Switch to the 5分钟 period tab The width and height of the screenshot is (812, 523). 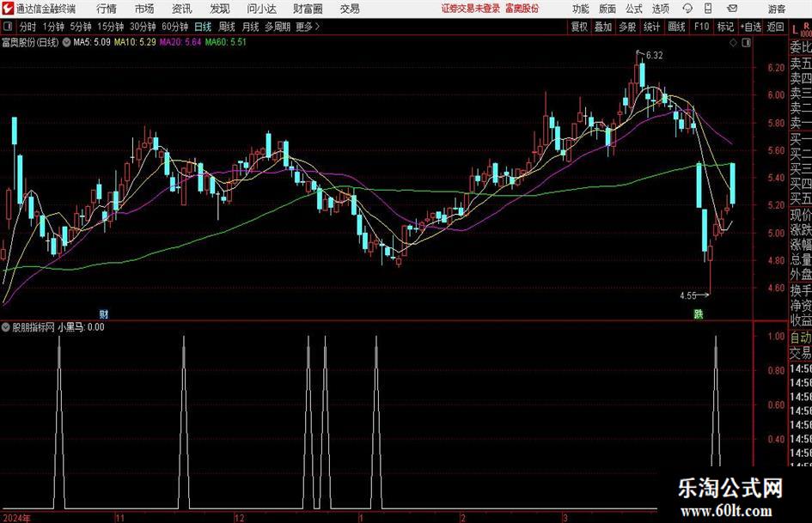(81, 27)
